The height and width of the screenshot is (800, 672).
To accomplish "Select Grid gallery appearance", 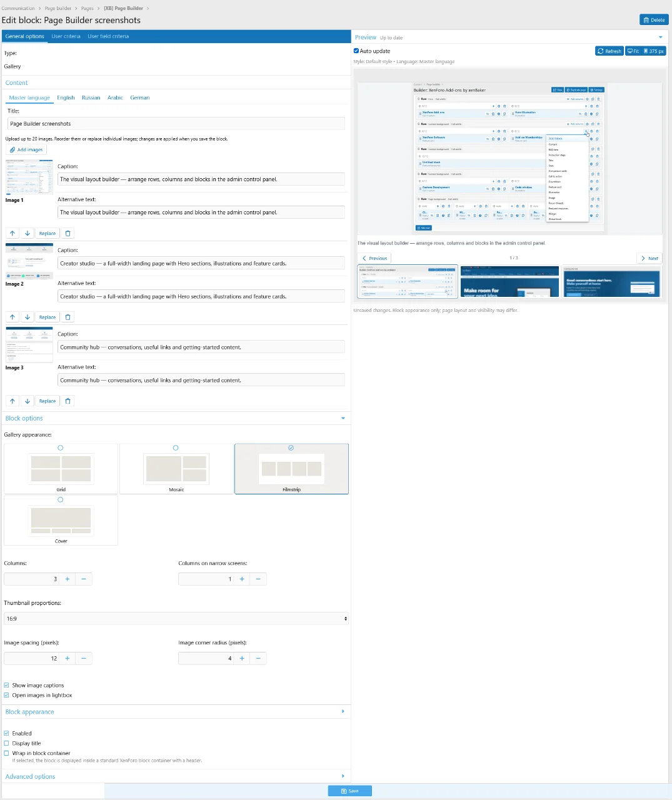I will 61,469.
